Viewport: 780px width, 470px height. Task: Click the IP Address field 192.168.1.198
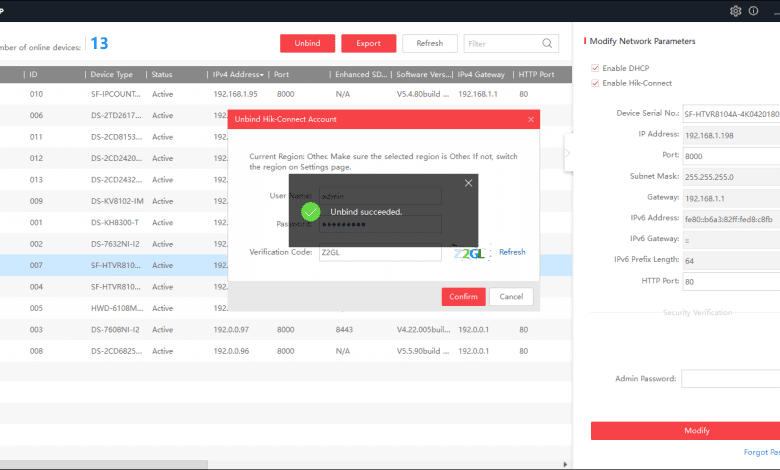[731, 135]
